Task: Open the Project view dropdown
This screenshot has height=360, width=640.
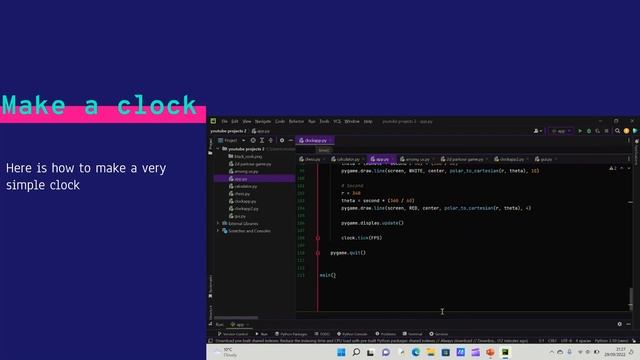Action: 232,140
